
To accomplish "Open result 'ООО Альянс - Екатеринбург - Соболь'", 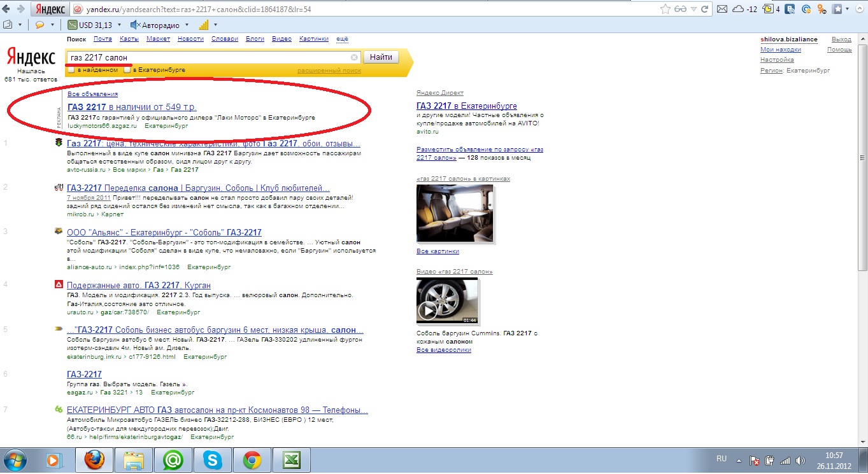I will tap(164, 232).
